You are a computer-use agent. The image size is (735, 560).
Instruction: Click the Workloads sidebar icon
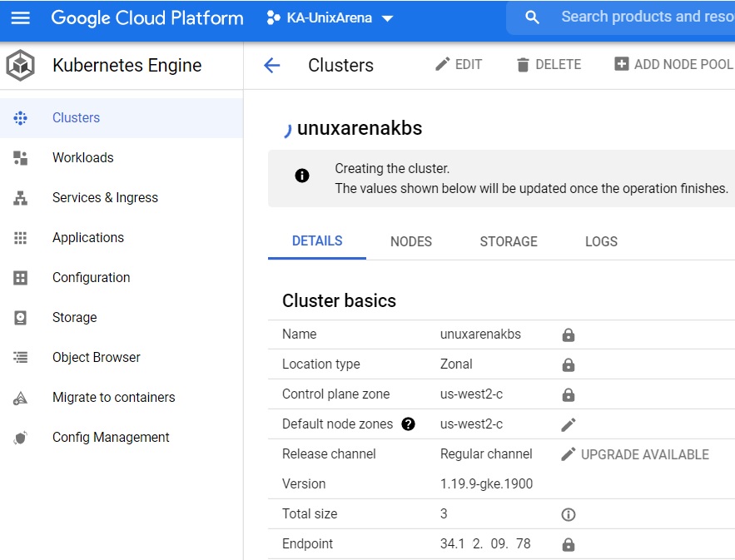(20, 158)
